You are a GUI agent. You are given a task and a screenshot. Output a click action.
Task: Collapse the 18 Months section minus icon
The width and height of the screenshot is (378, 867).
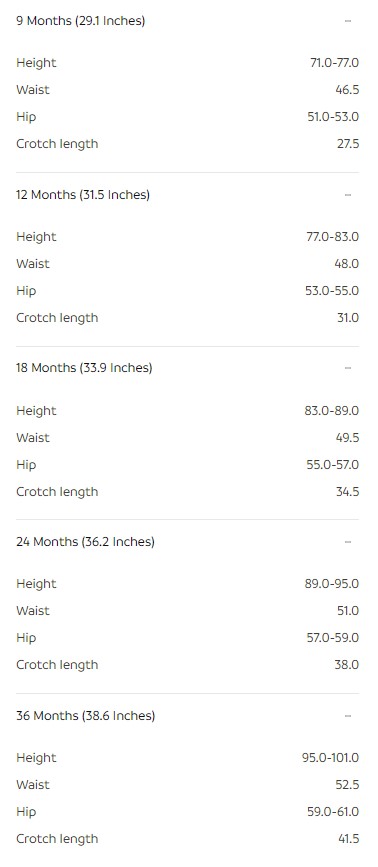coord(348,368)
